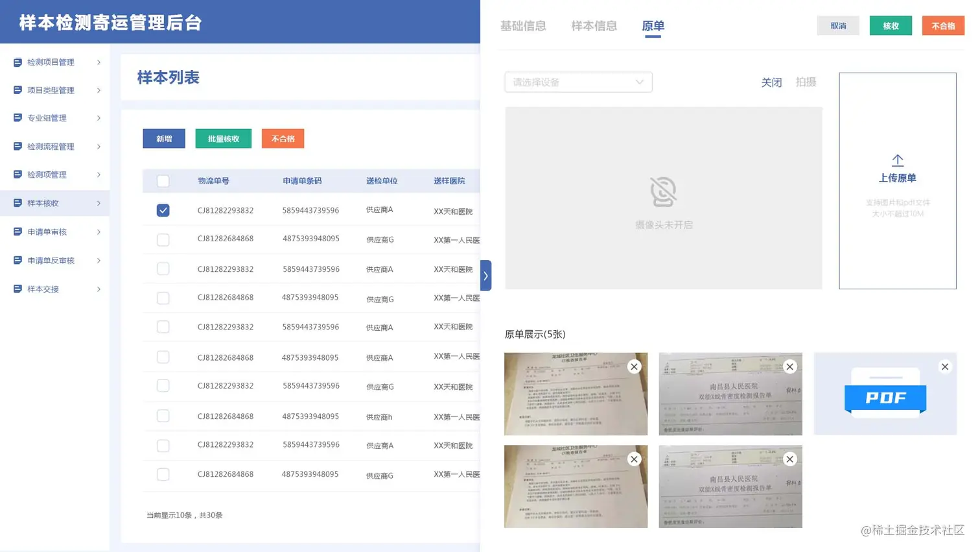Click the 检测项管理 sidebar icon
Viewport: 980px width, 552px height.
point(17,174)
